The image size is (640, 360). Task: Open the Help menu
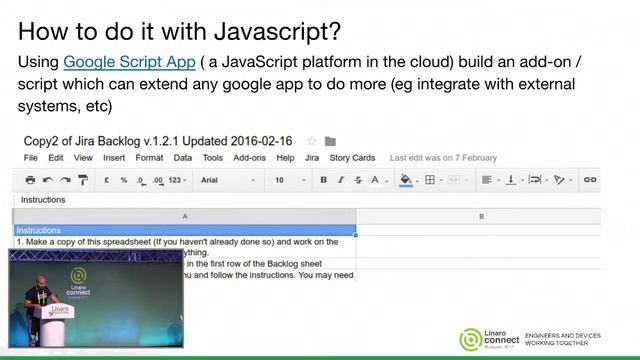[285, 158]
